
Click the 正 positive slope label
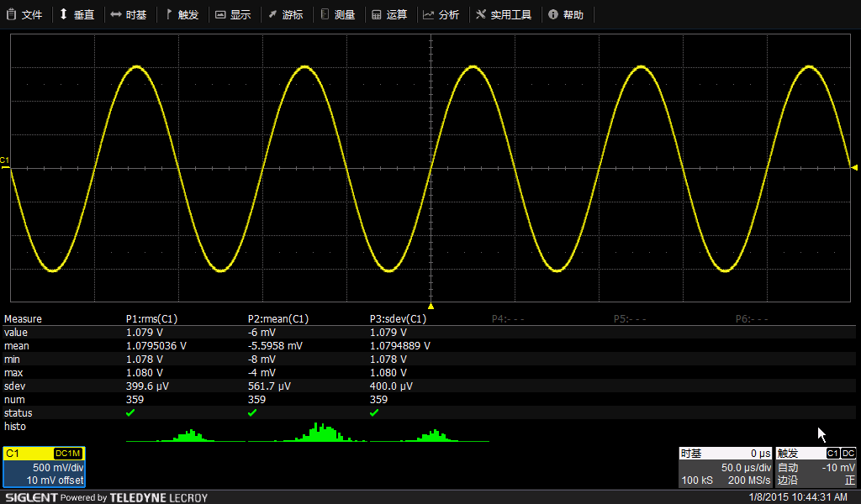(850, 480)
